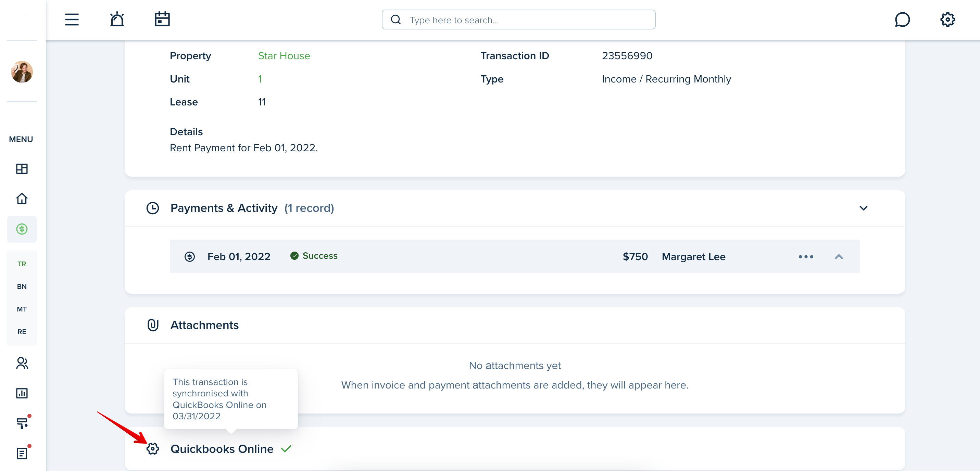Open the Unit 1 link
The image size is (980, 471).
[x=260, y=79]
